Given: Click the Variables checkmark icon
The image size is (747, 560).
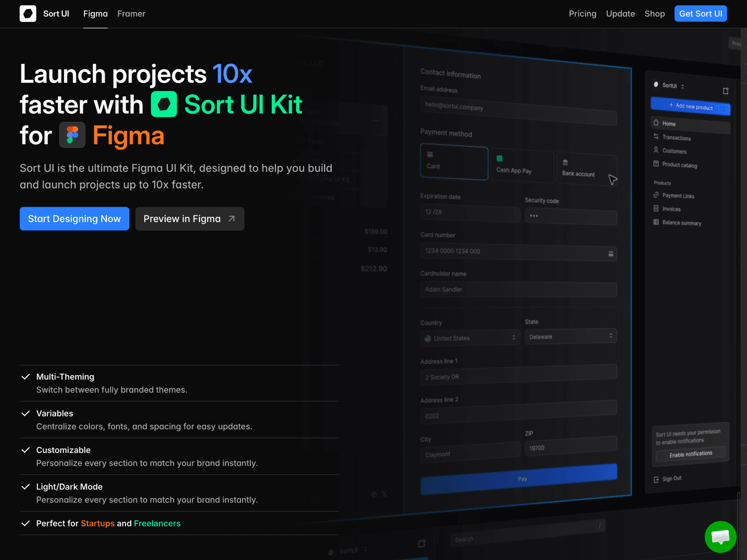Looking at the screenshot, I should pyautogui.click(x=26, y=413).
